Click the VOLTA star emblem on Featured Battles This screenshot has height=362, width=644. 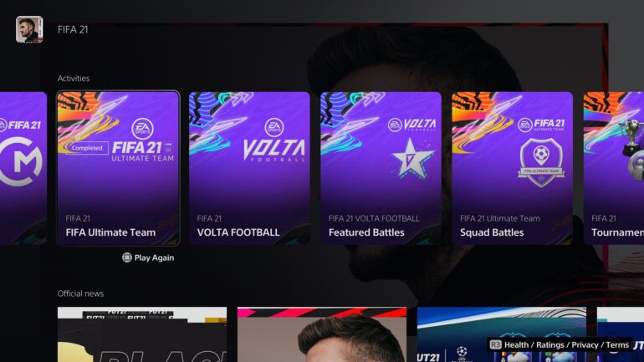(412, 158)
